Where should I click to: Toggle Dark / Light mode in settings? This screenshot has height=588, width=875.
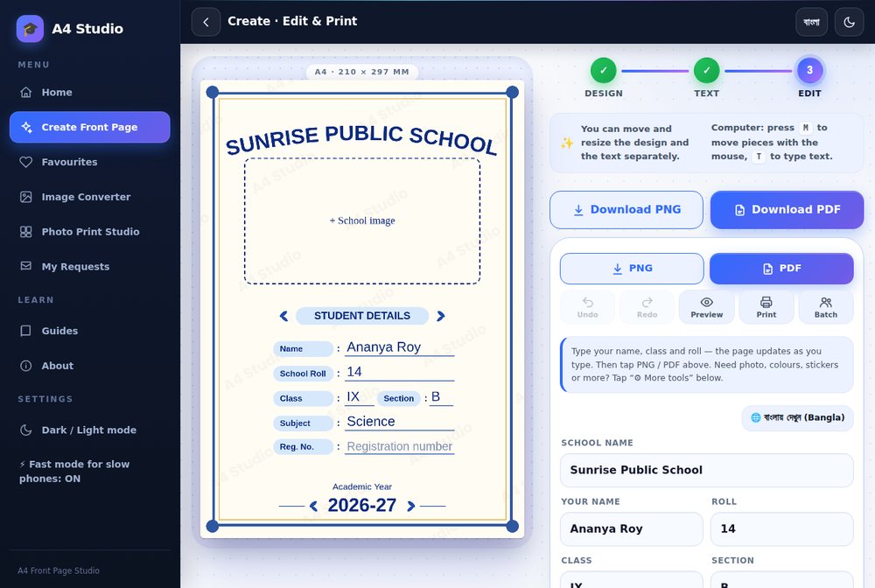90,430
